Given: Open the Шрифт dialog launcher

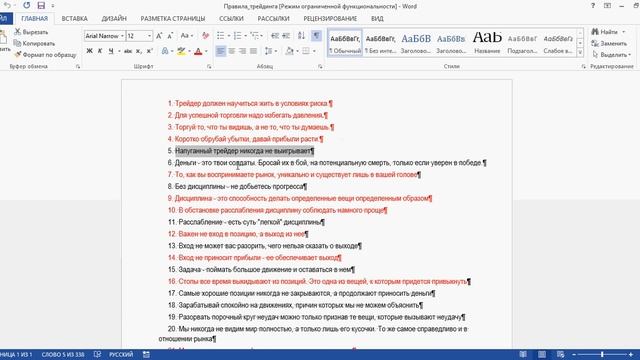Looking at the screenshot, I should (x=209, y=67).
